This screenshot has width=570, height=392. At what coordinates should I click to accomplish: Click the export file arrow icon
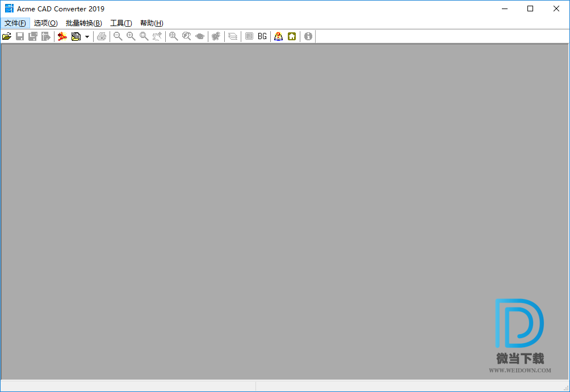tap(46, 36)
